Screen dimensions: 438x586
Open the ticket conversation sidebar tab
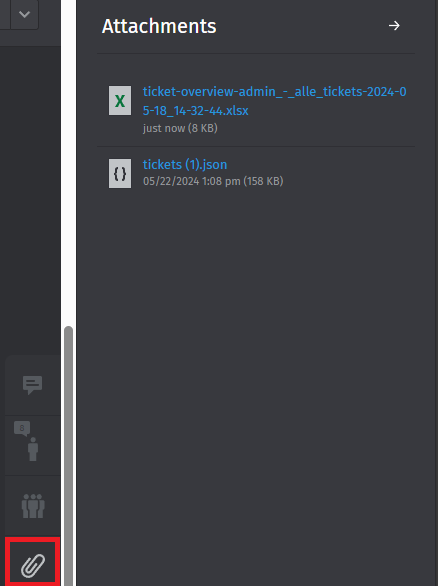click(x=33, y=385)
